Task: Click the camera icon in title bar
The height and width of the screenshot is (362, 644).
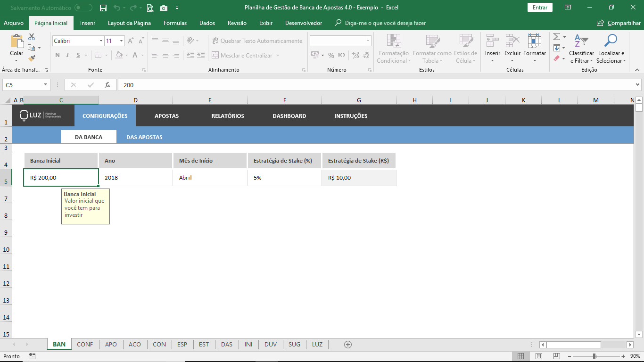Action: point(164,8)
